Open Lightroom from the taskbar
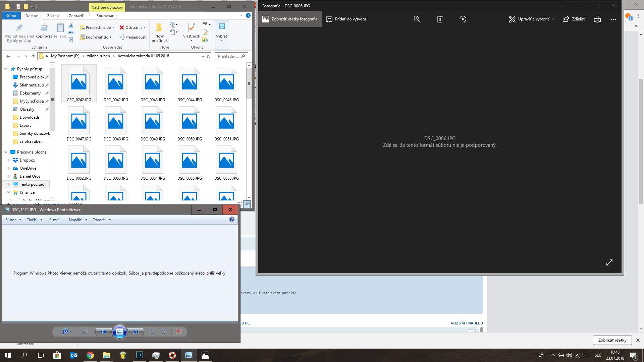 coord(139,355)
